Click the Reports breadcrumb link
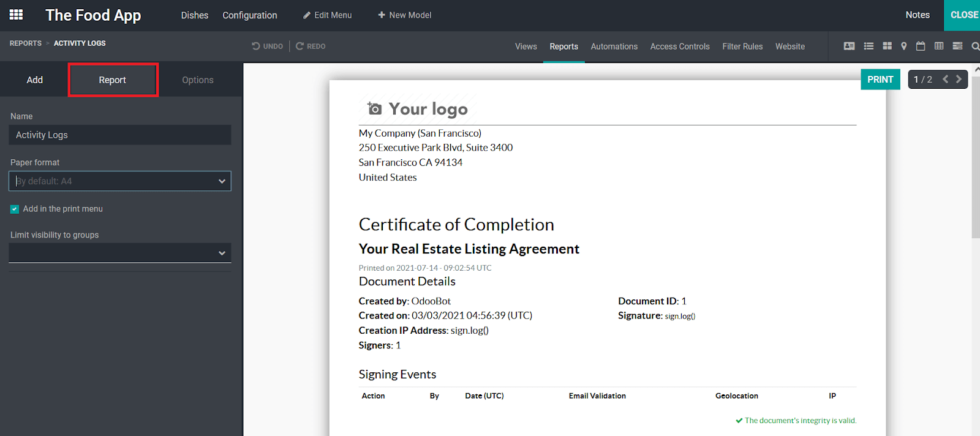Screen dimensions: 980x436 pos(26,43)
